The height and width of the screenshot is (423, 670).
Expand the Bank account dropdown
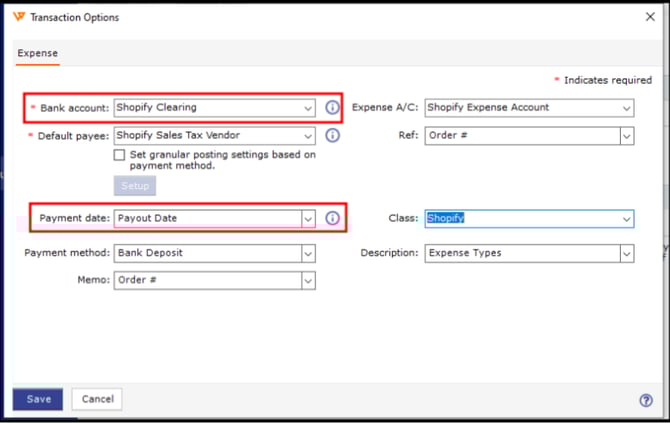(308, 107)
